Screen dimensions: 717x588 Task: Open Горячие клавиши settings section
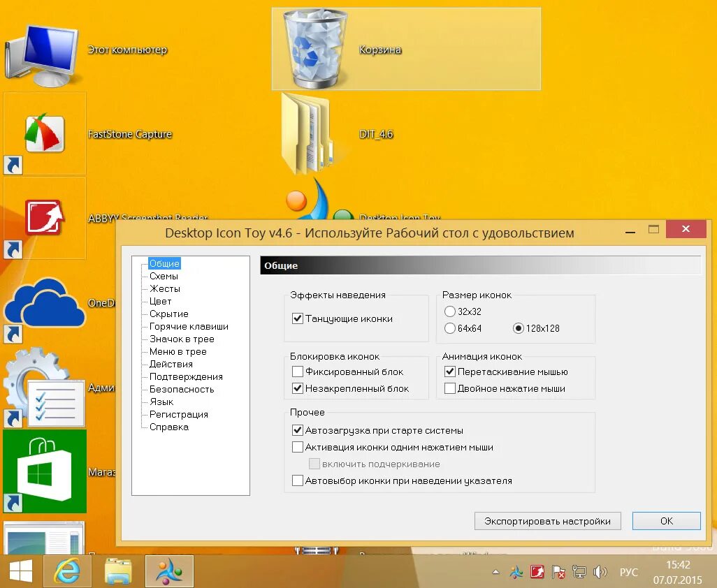point(189,326)
